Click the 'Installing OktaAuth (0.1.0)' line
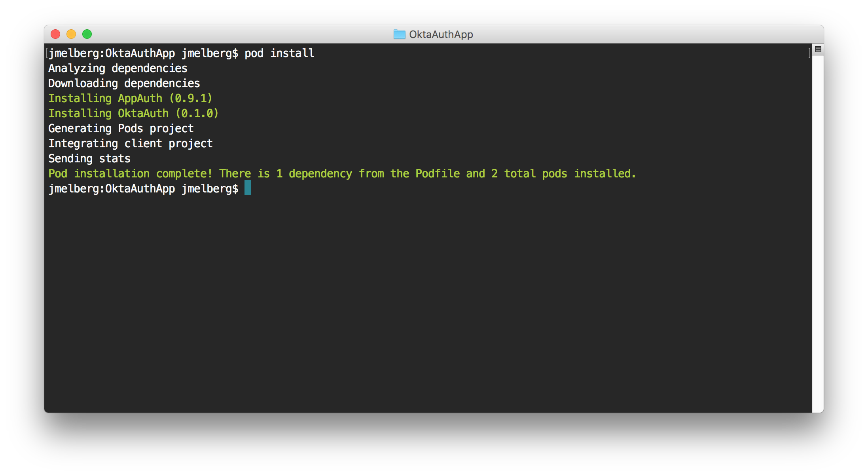The width and height of the screenshot is (868, 476). (133, 113)
